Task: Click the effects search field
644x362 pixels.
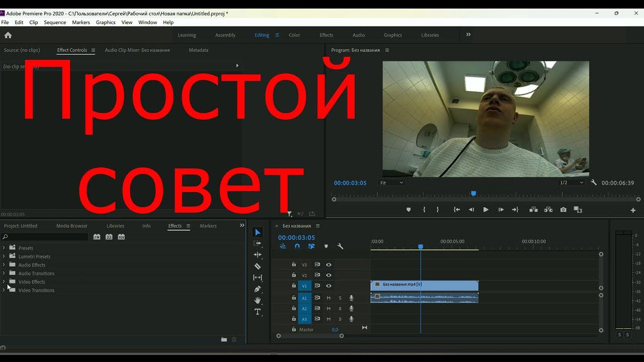Action: pyautogui.click(x=45, y=237)
